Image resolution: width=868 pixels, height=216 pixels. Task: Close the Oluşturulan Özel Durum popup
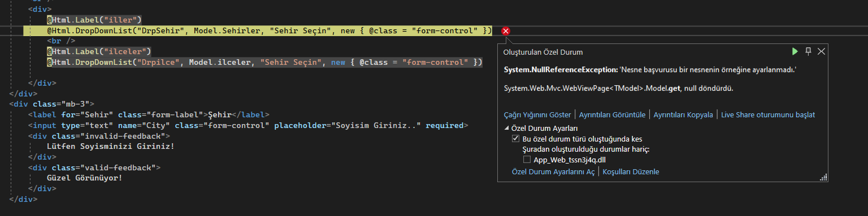[x=821, y=51]
